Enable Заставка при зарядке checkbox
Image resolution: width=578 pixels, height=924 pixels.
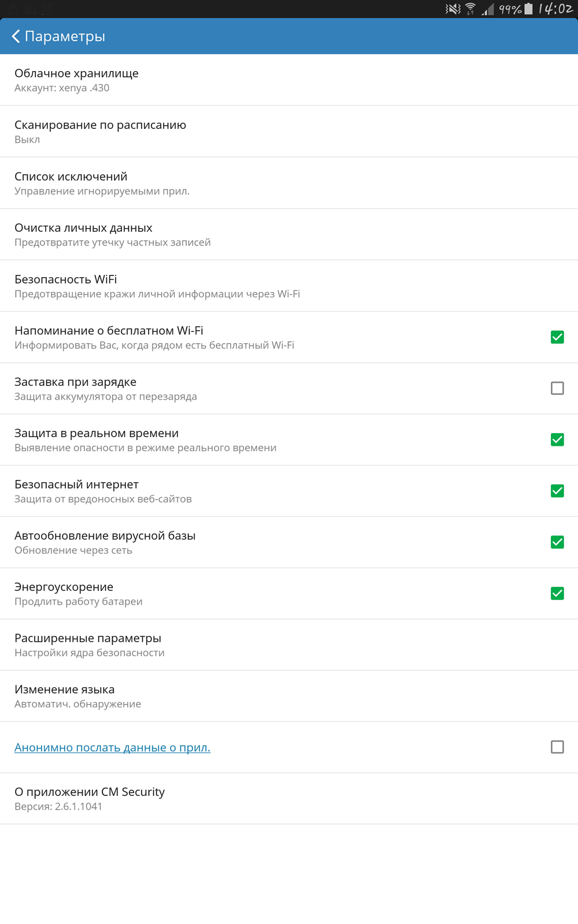coord(557,388)
